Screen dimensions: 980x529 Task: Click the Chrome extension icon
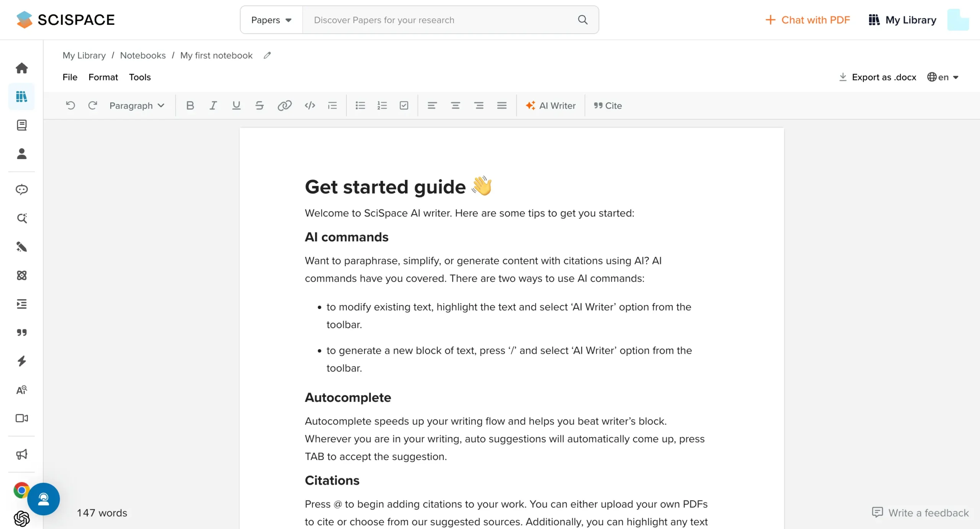tap(21, 490)
